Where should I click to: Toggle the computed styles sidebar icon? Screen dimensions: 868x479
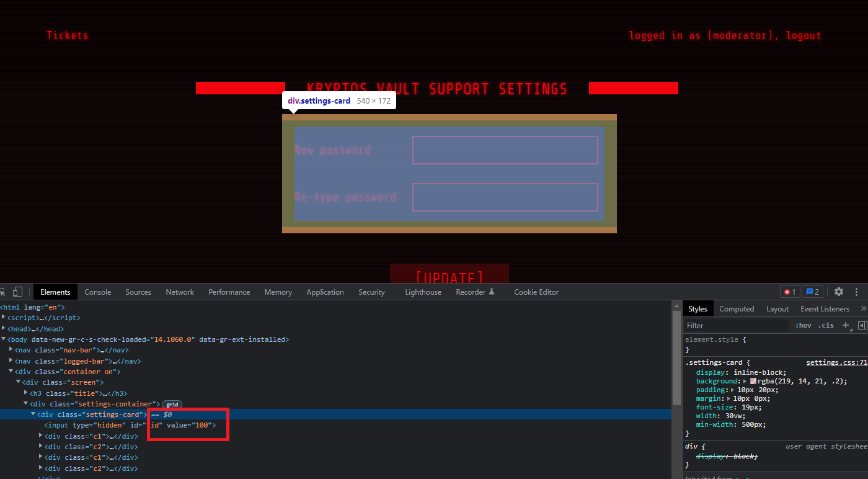(x=862, y=325)
